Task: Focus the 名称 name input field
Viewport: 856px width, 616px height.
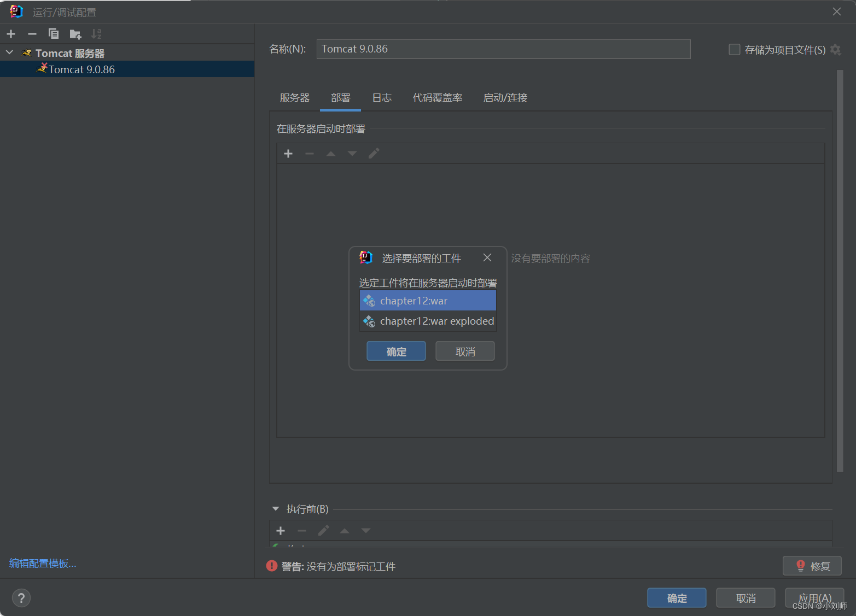Action: [x=503, y=49]
